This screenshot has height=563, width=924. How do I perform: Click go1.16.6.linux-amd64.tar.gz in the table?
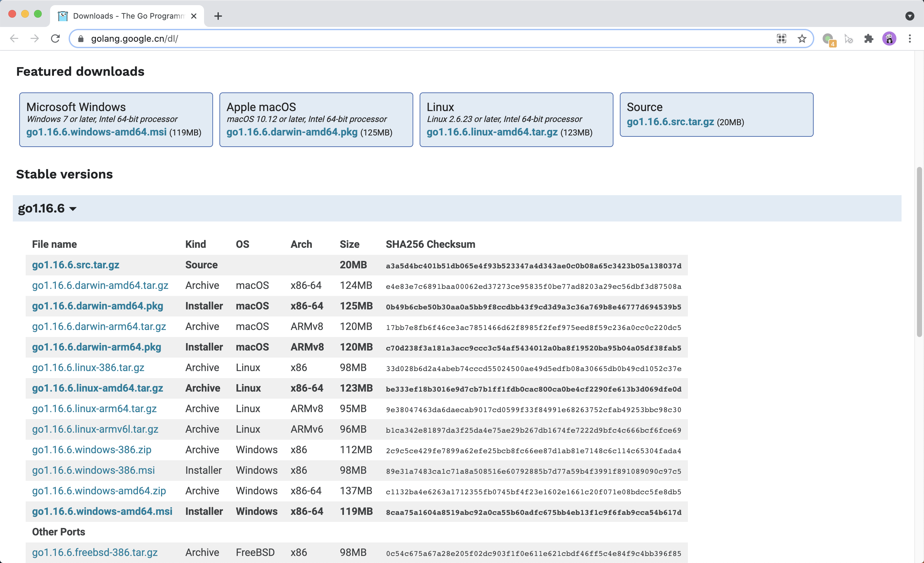pyautogui.click(x=98, y=388)
